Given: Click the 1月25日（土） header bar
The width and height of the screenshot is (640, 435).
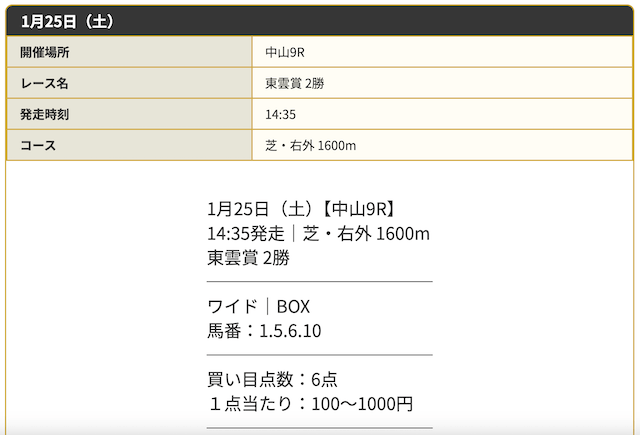Looking at the screenshot, I should point(320,21).
